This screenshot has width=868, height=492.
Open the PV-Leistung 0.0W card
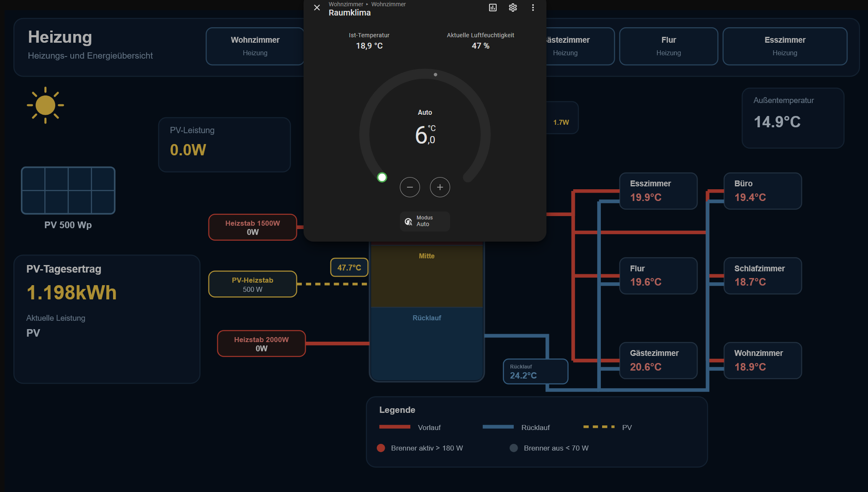pyautogui.click(x=224, y=144)
